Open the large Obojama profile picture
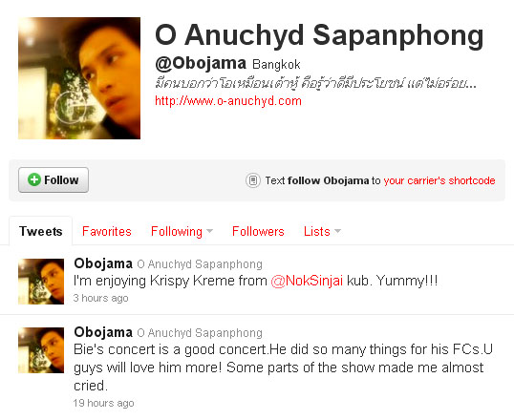514x420 pixels. (x=79, y=78)
